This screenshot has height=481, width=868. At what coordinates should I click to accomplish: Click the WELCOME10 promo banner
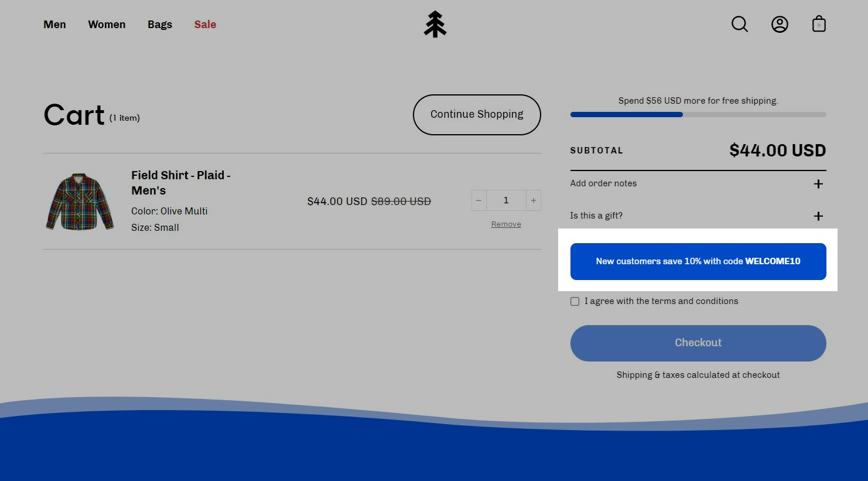[698, 261]
